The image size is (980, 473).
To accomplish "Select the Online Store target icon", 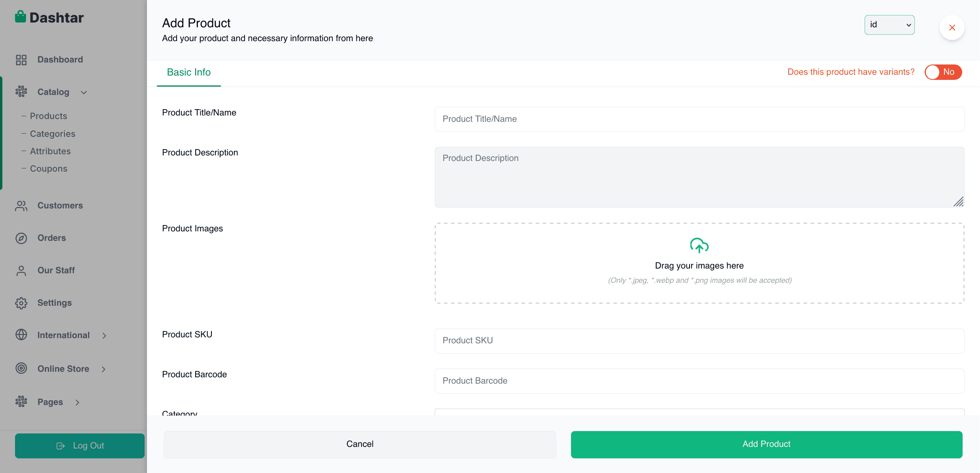I will [21, 368].
